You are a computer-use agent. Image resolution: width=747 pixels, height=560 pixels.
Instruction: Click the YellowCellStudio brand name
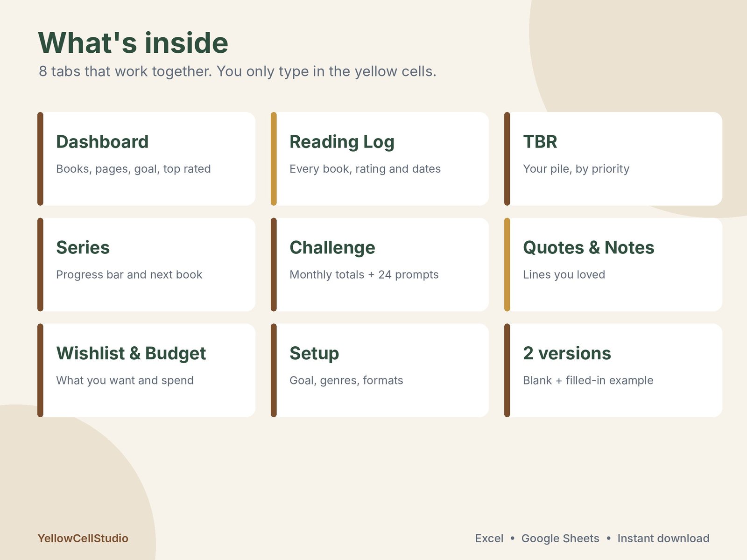[x=83, y=539]
